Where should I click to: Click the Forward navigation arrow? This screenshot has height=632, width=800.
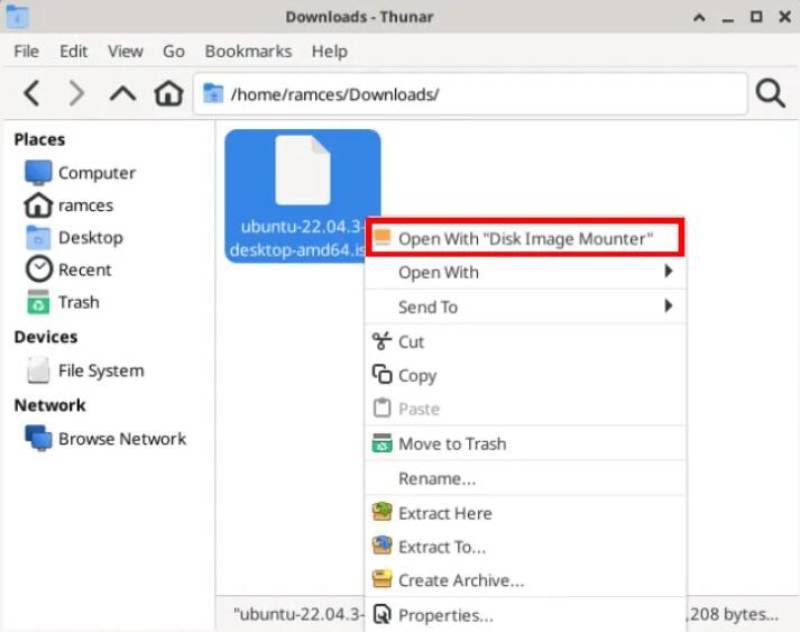coord(76,94)
